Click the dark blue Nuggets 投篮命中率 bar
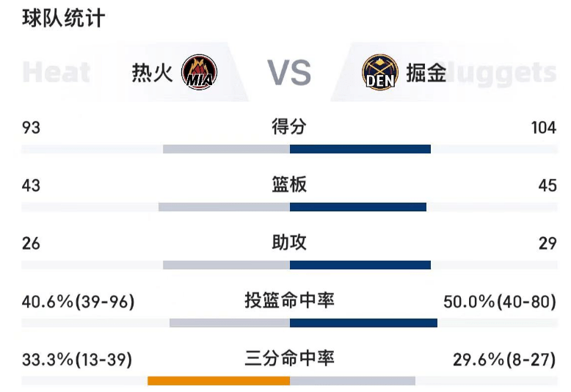This screenshot has width=571, height=392. coord(363,323)
